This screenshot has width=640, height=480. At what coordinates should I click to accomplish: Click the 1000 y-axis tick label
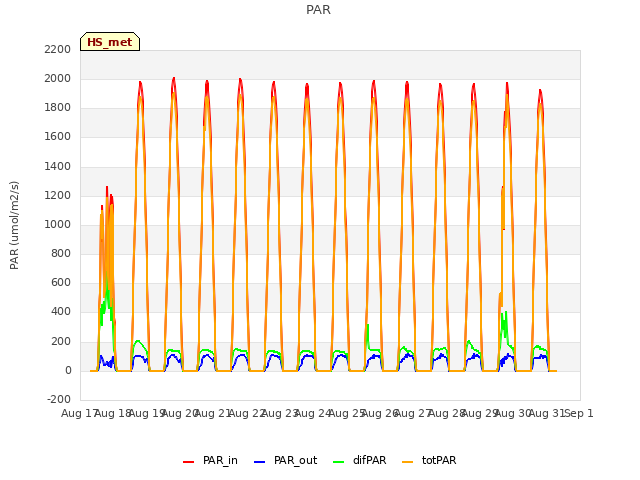pos(58,224)
